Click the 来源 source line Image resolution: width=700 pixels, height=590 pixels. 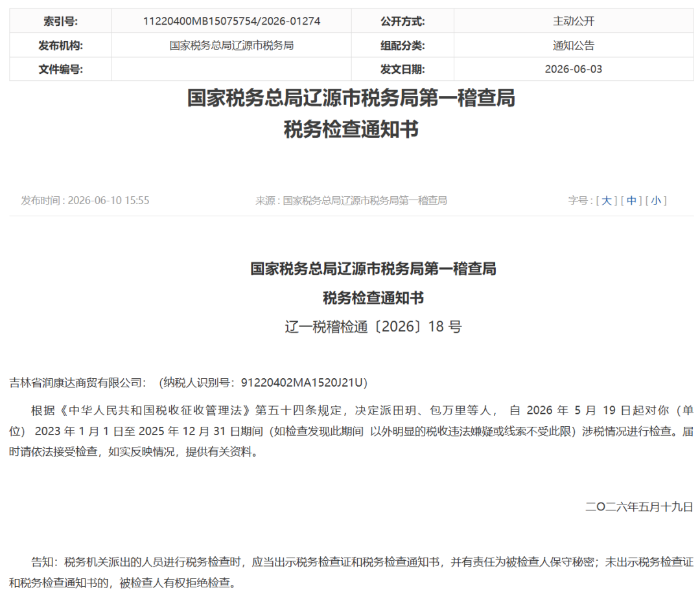pyautogui.click(x=351, y=201)
